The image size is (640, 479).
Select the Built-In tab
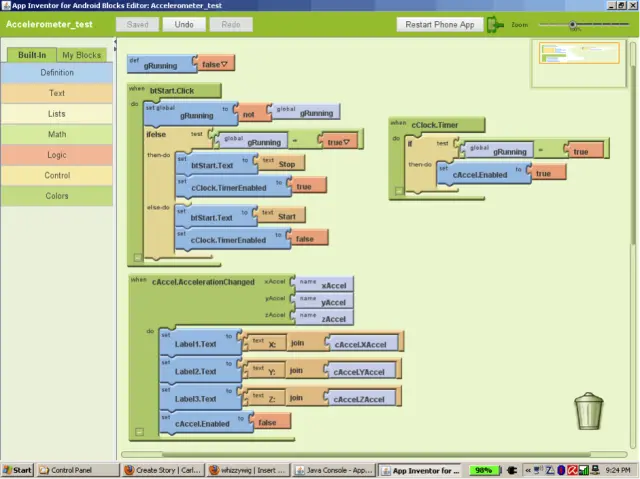(31, 55)
